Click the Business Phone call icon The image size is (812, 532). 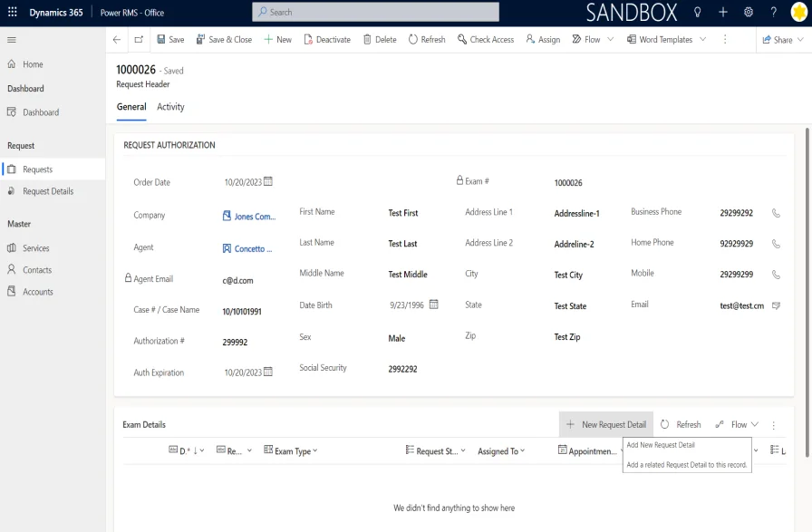[x=776, y=213]
